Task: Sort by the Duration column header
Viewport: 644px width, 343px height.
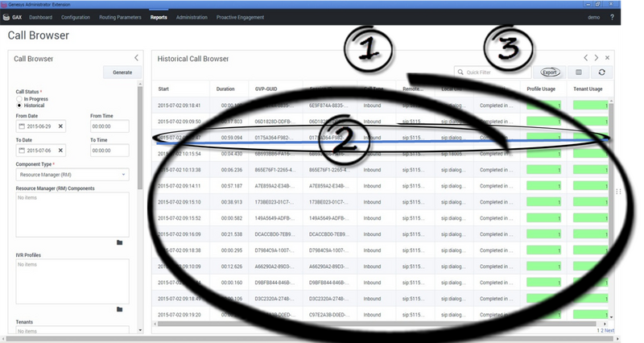Action: point(225,89)
